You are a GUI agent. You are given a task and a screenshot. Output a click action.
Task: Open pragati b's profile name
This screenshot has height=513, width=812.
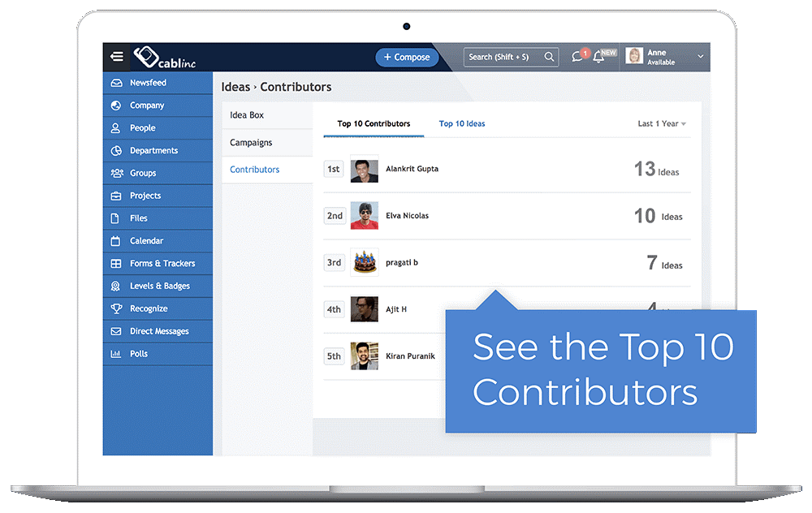[x=401, y=262]
